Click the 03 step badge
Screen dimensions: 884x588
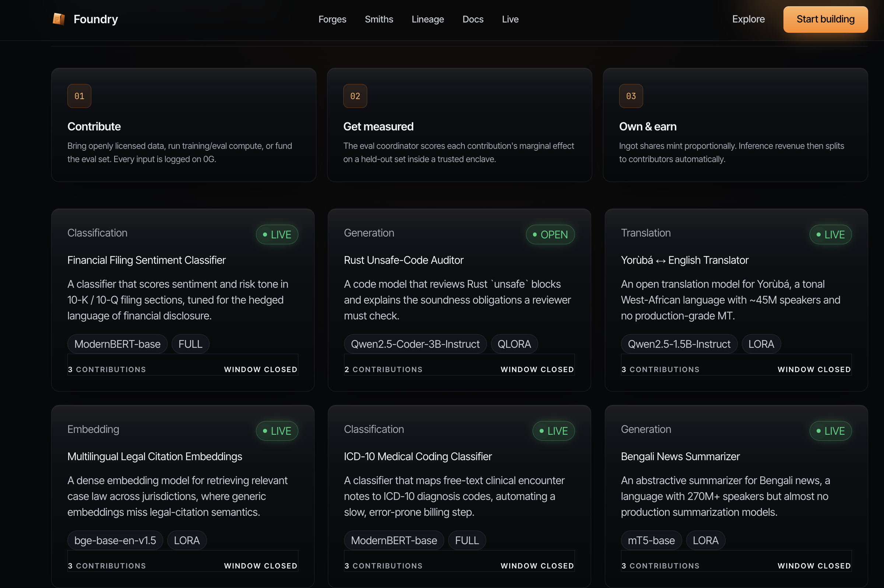(x=631, y=96)
